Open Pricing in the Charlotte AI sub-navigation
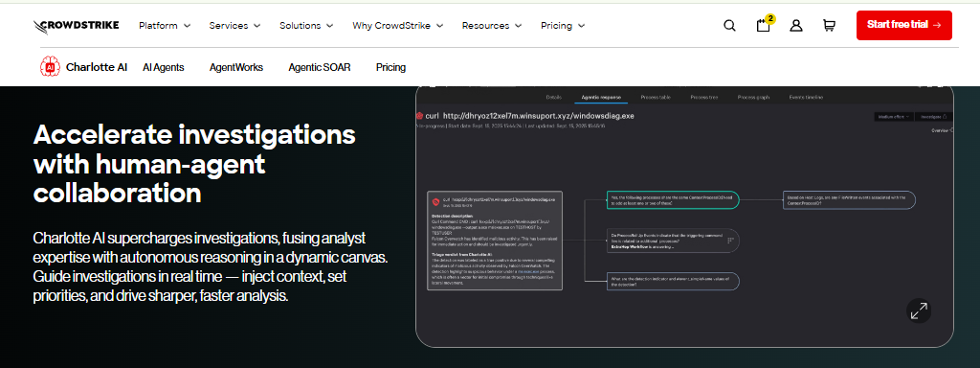Screen dimensions: 980x368 click(x=390, y=67)
